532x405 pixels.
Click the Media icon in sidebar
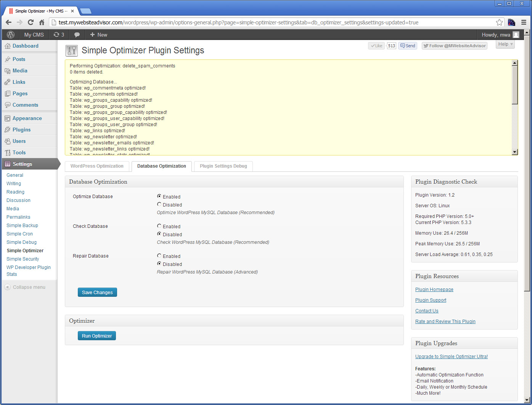[x=8, y=71]
